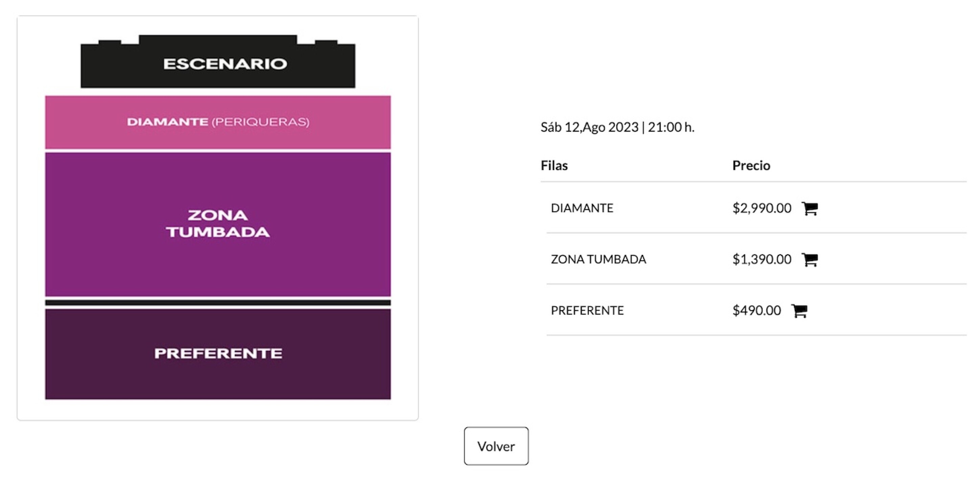Add PREFERENTE tickets using the cart icon
The height and width of the screenshot is (487, 980).
[x=799, y=310]
